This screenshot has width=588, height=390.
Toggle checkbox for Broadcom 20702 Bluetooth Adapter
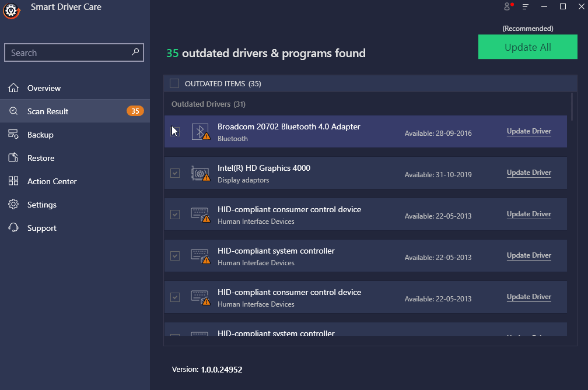[x=175, y=132]
